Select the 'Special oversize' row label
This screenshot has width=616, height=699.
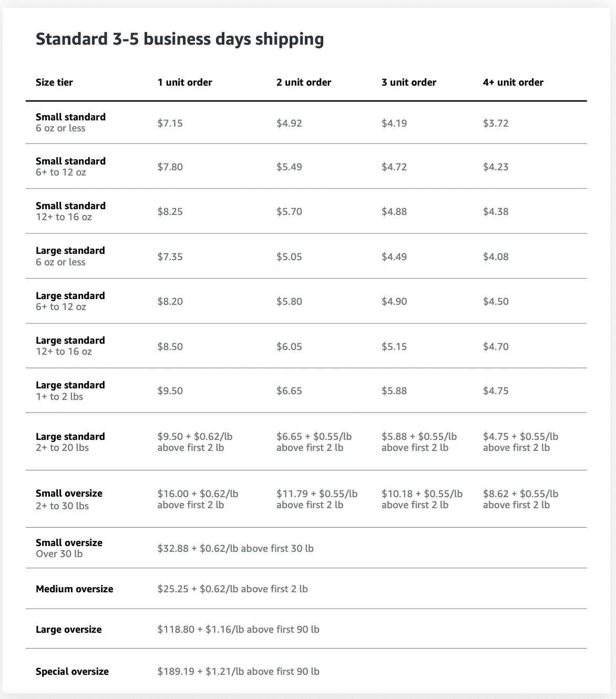[x=72, y=672]
